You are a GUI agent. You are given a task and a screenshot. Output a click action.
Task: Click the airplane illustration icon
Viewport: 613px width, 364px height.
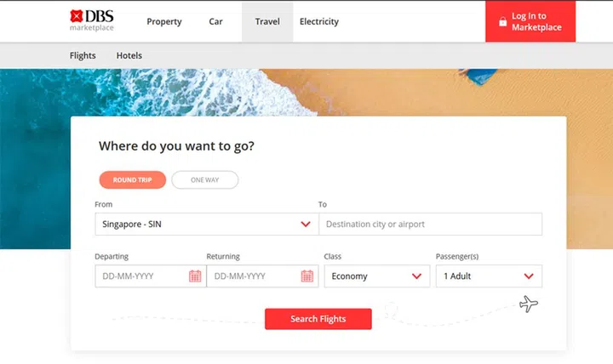(529, 304)
